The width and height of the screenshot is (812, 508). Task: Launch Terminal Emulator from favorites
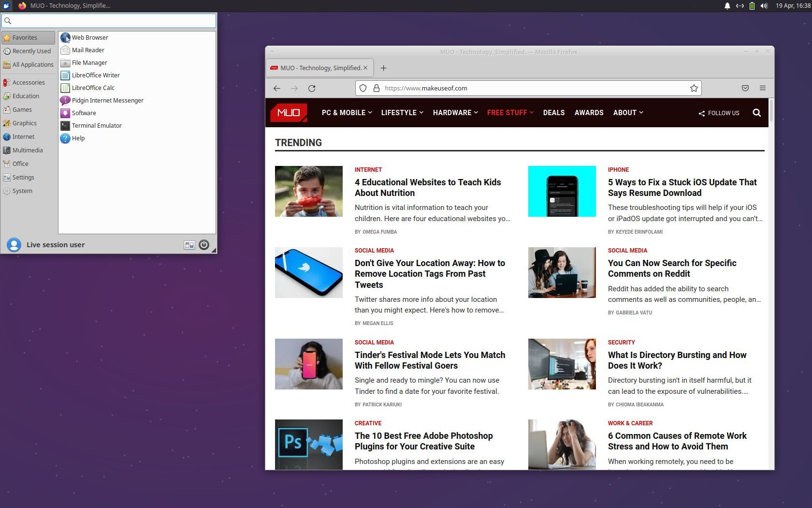(x=96, y=126)
